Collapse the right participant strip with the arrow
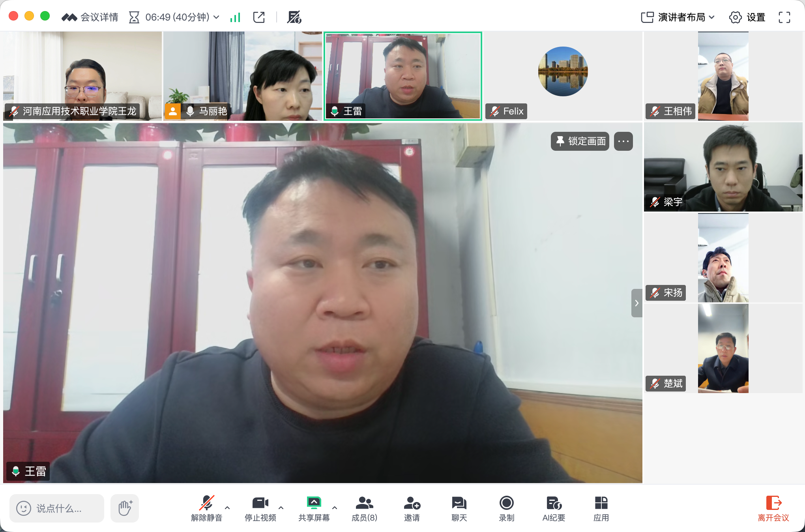 [637, 303]
